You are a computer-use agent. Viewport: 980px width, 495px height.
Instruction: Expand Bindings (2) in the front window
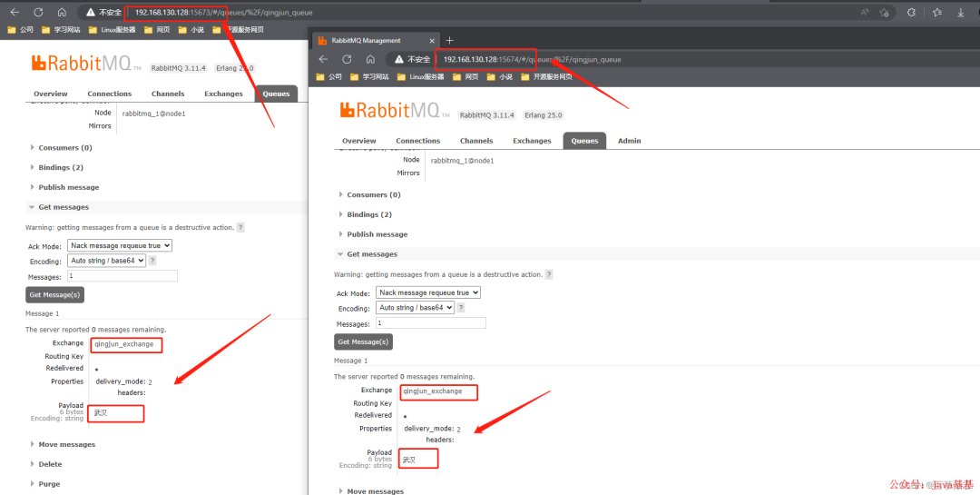click(x=366, y=214)
